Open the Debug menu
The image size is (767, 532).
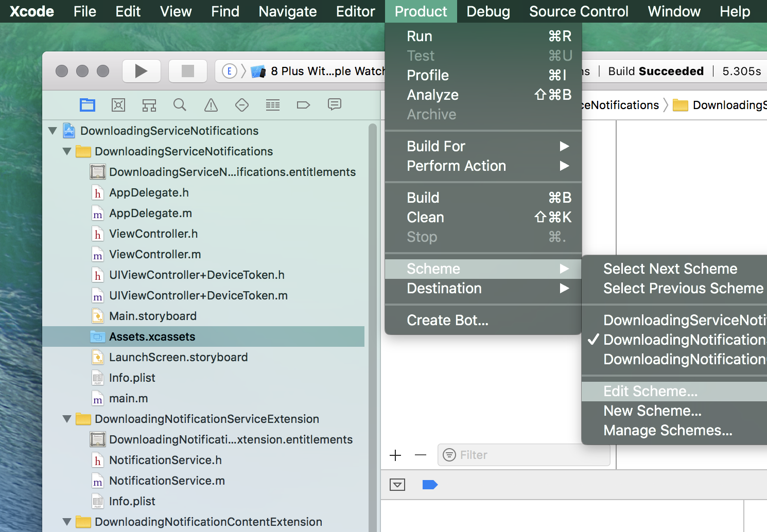(489, 11)
